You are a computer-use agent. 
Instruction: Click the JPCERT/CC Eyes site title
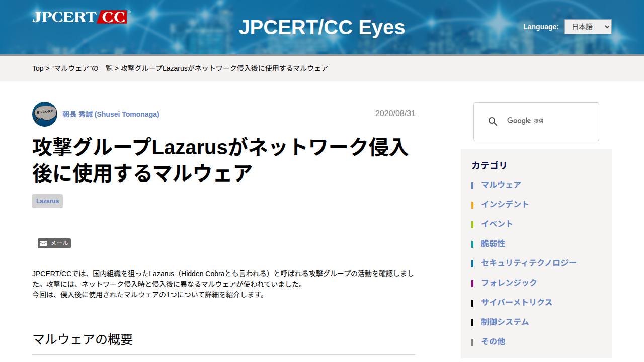point(322,27)
